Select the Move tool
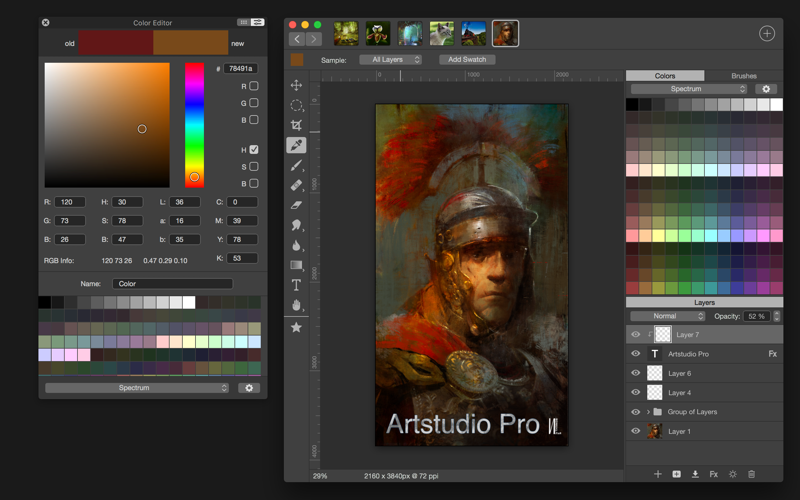Viewport: 800px width, 500px height. pyautogui.click(x=296, y=86)
